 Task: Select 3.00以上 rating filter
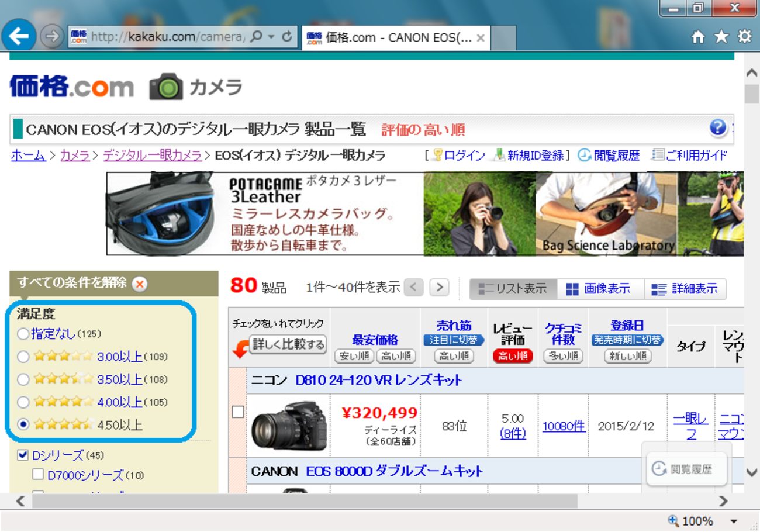pos(23,357)
